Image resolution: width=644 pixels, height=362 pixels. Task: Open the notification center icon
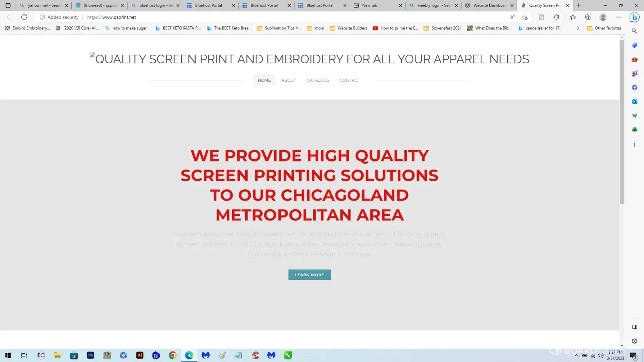(633, 355)
